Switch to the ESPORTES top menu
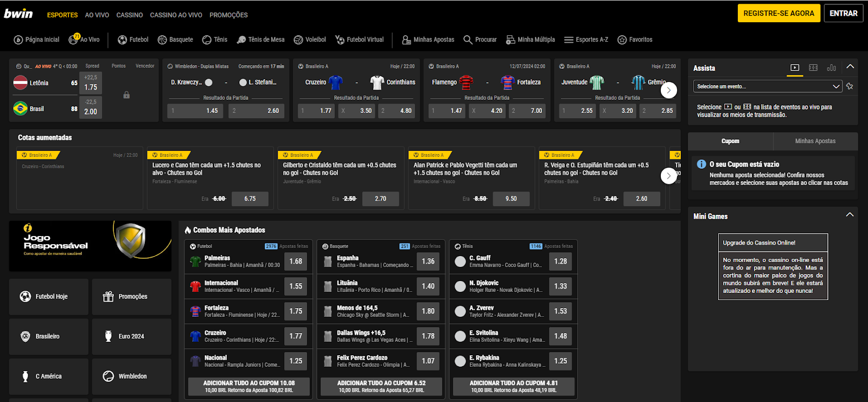Image resolution: width=868 pixels, height=402 pixels. pos(62,15)
